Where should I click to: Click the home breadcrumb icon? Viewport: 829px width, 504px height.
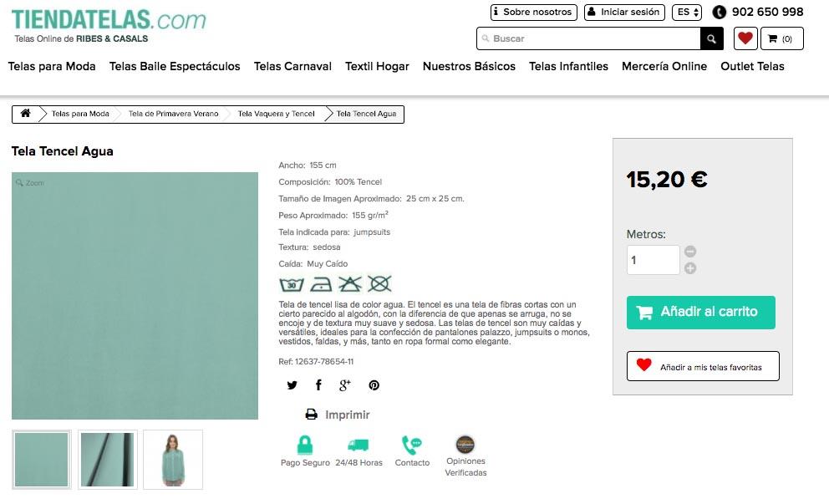[26, 114]
